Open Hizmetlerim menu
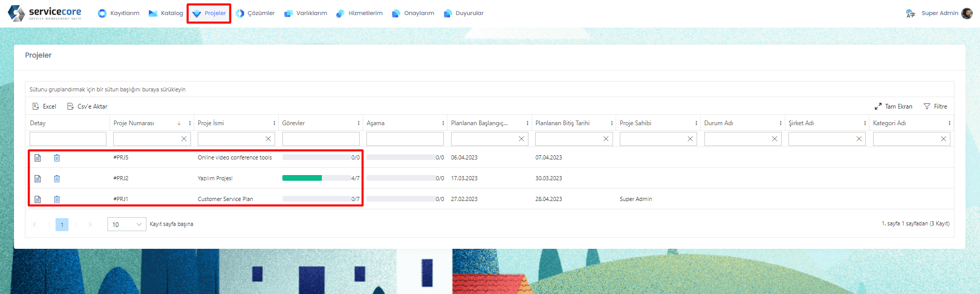This screenshot has width=980, height=294. pyautogui.click(x=359, y=14)
